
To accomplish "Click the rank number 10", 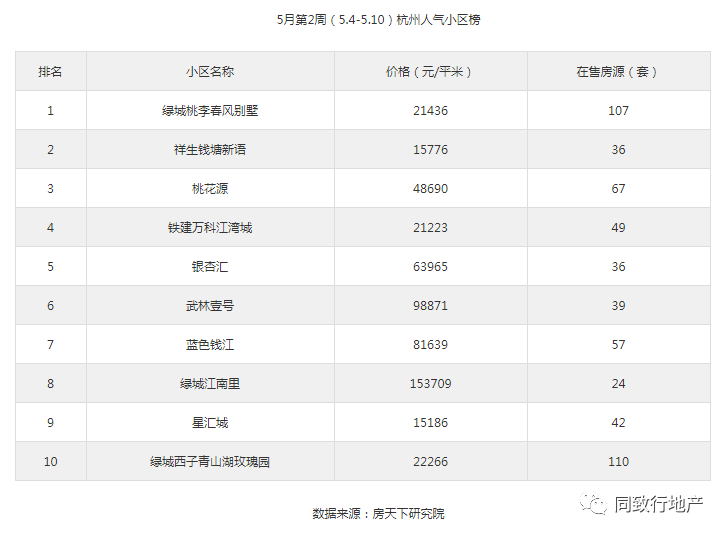I will pos(50,461).
